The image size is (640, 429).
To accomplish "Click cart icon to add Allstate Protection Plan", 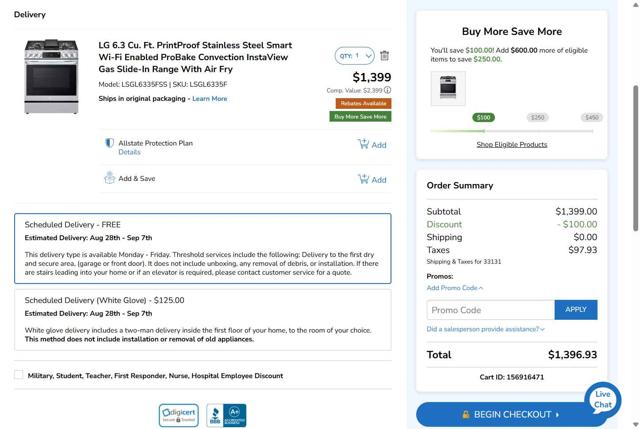I will pos(363,144).
